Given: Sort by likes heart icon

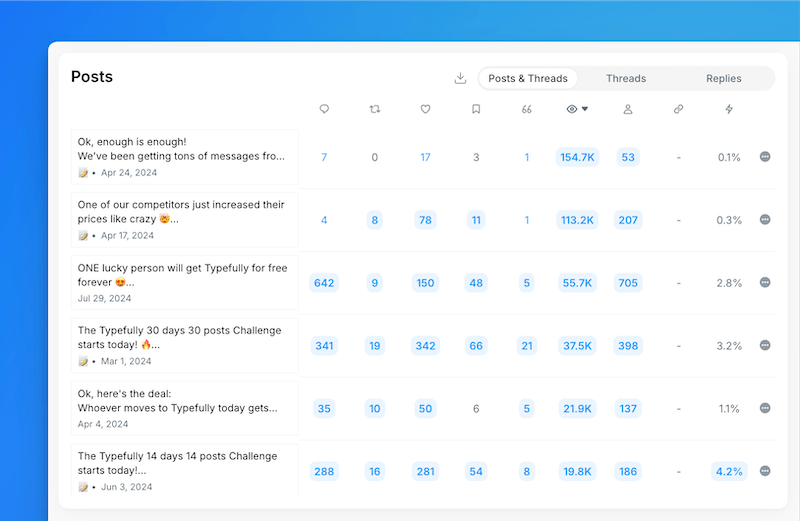Looking at the screenshot, I should point(425,109).
